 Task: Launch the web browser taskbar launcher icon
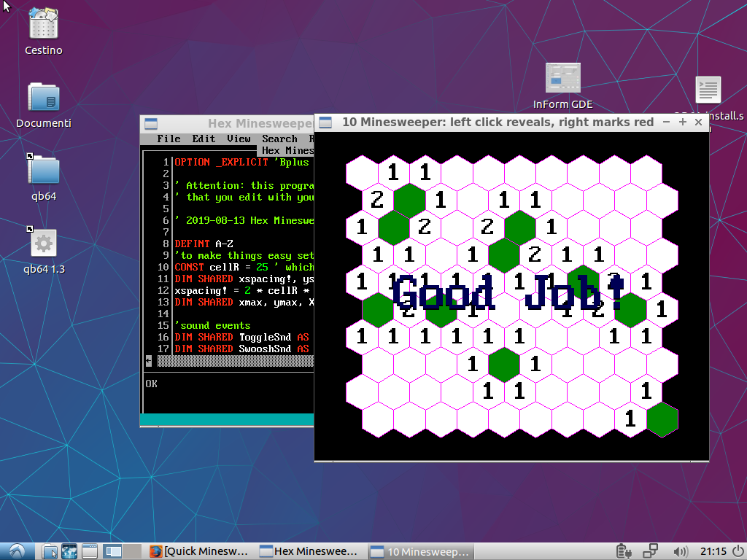click(69, 551)
